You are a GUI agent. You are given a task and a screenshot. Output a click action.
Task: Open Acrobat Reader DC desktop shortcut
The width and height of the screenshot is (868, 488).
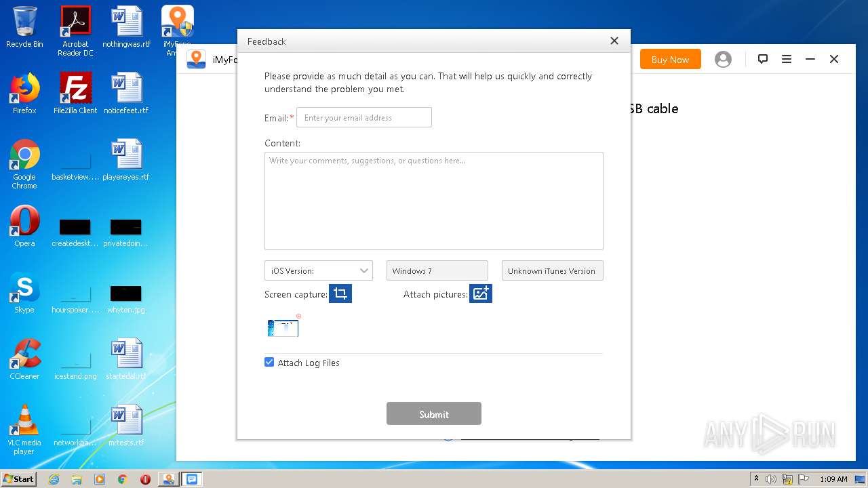75,31
